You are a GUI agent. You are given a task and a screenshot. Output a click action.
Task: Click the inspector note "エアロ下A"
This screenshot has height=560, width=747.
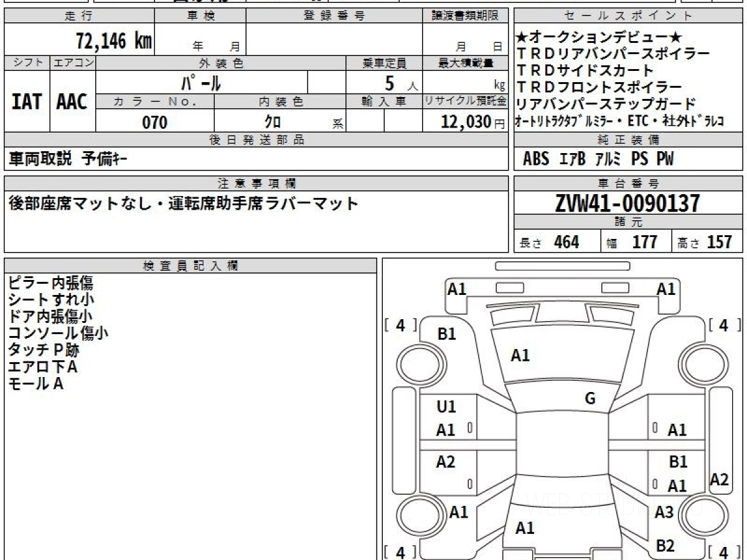click(42, 367)
